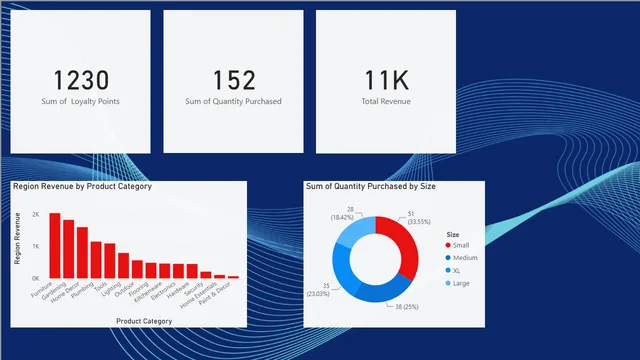Click the 'Sum of Loyalty Points' caption

80,101
